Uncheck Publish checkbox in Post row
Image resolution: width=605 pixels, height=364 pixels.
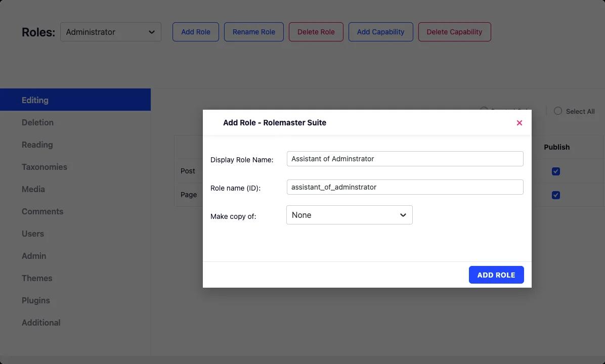[555, 171]
